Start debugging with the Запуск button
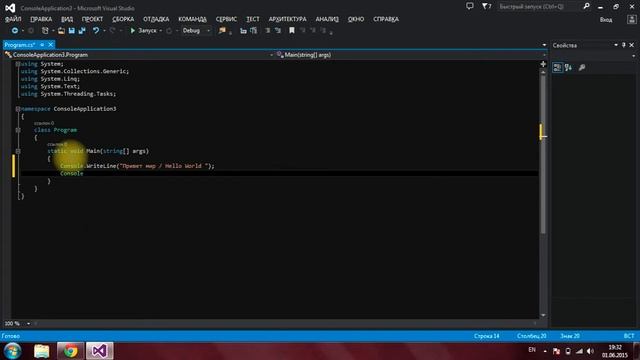640x360 pixels. (143, 31)
